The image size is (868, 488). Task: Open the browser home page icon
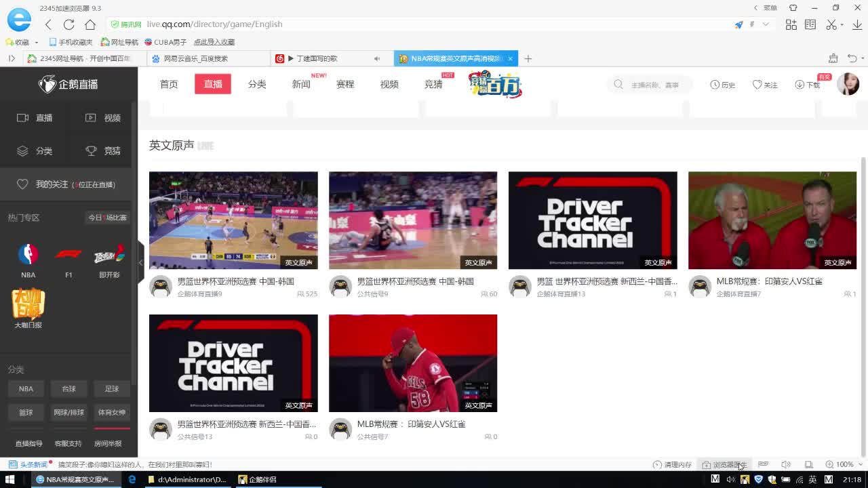tap(90, 24)
